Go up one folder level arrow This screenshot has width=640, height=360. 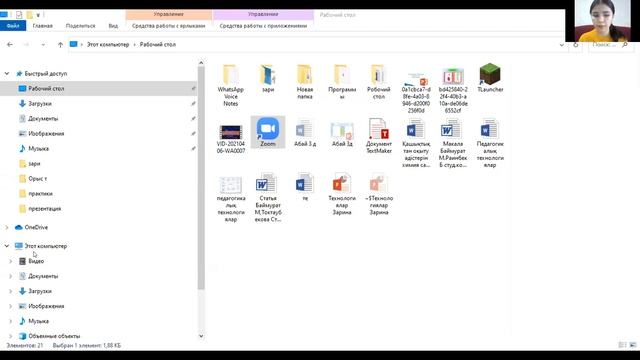(x=60, y=44)
